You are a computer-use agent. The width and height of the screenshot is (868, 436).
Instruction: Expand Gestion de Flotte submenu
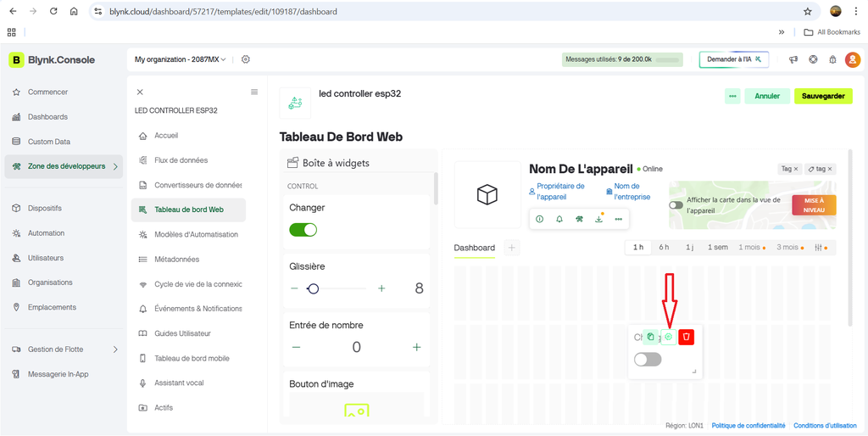coord(64,349)
